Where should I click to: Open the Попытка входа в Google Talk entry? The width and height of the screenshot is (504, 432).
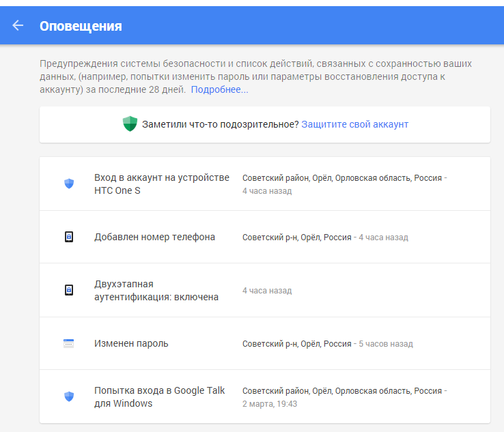tap(159, 397)
